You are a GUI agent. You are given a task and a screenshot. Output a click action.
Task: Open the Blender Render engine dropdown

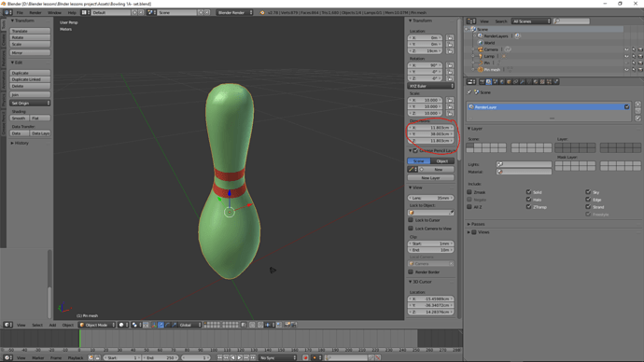pos(234,12)
